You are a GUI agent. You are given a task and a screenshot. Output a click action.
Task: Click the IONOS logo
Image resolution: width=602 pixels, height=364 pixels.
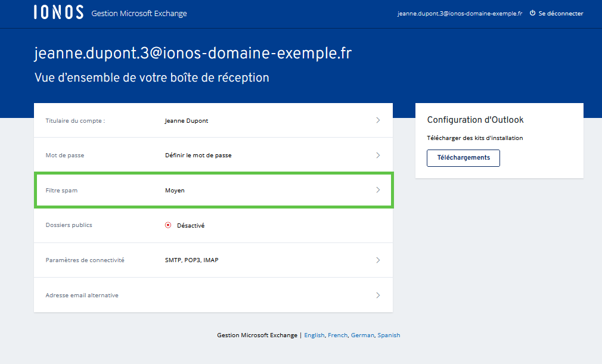point(58,13)
